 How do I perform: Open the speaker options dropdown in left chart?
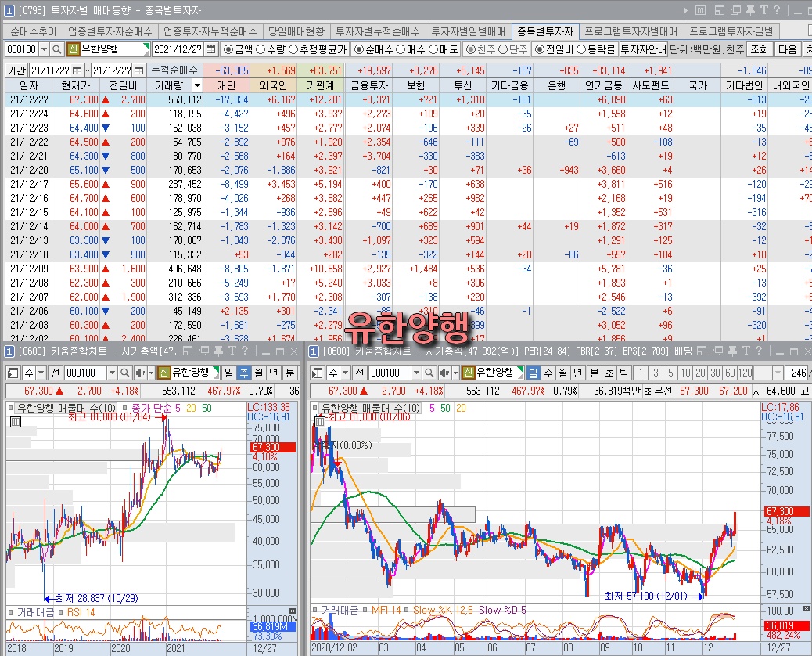151,373
